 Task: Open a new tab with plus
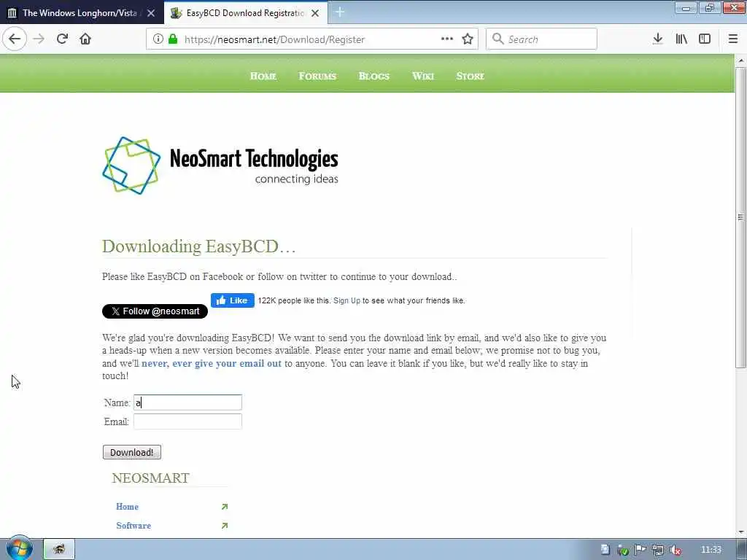[340, 12]
